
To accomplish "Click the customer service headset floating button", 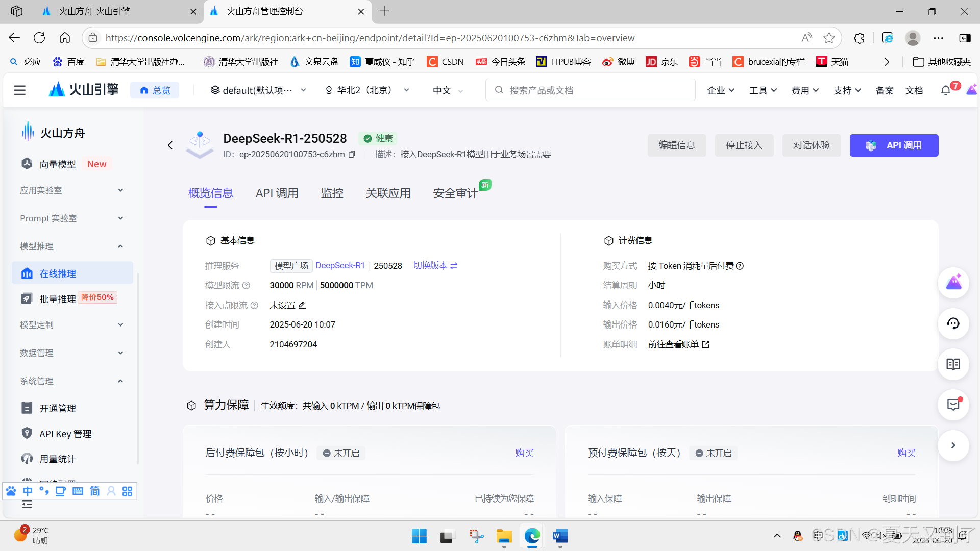I will (x=953, y=323).
